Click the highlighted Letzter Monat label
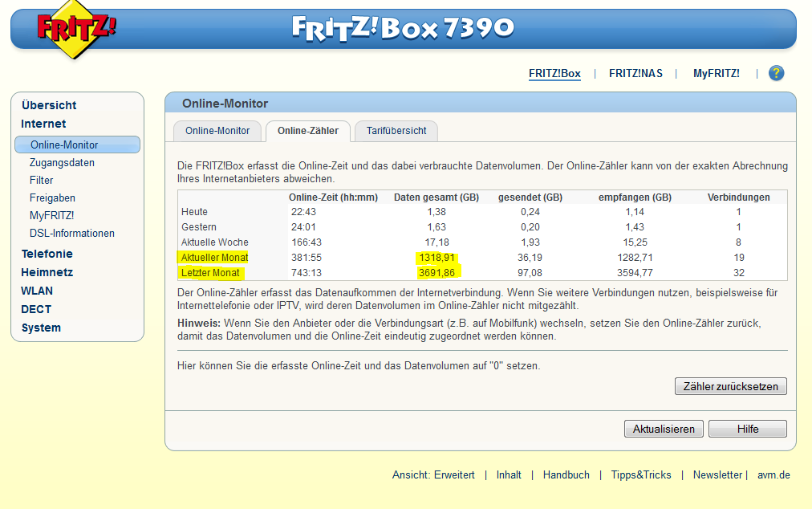This screenshot has height=509, width=812. coord(210,273)
